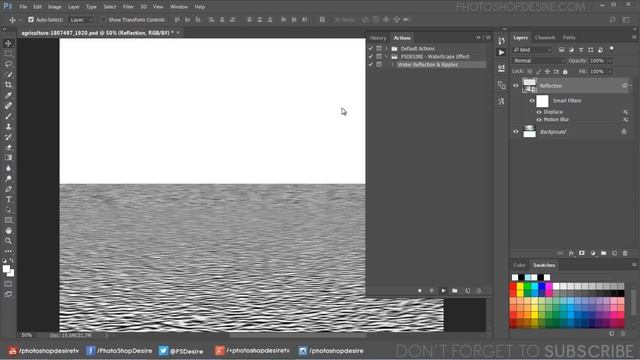Open the Filter menu
This screenshot has height=360, width=640.
[128, 7]
